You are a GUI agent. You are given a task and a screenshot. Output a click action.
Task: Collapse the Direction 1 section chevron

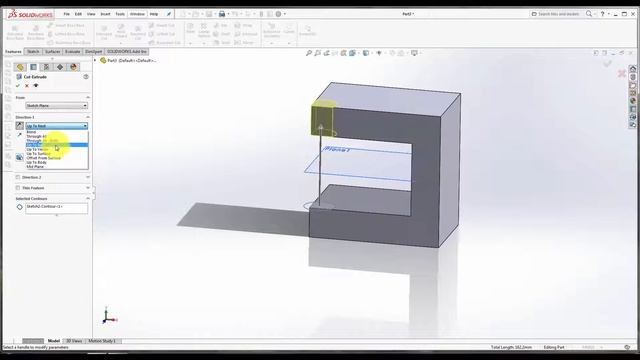[x=88, y=117]
